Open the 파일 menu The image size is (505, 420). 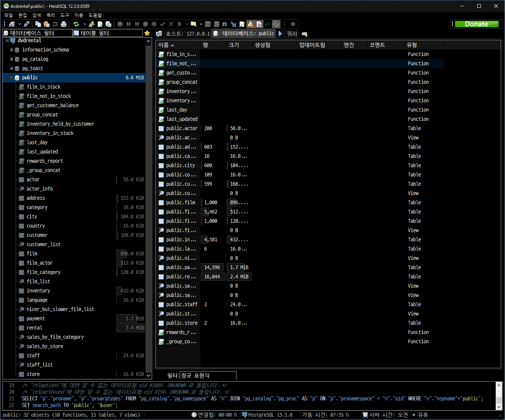click(x=8, y=15)
